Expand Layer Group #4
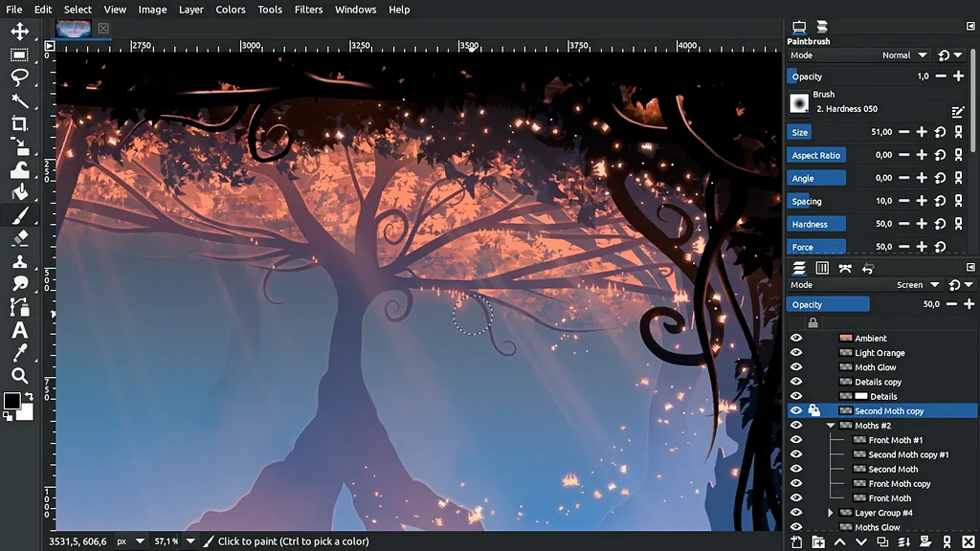 click(x=831, y=513)
